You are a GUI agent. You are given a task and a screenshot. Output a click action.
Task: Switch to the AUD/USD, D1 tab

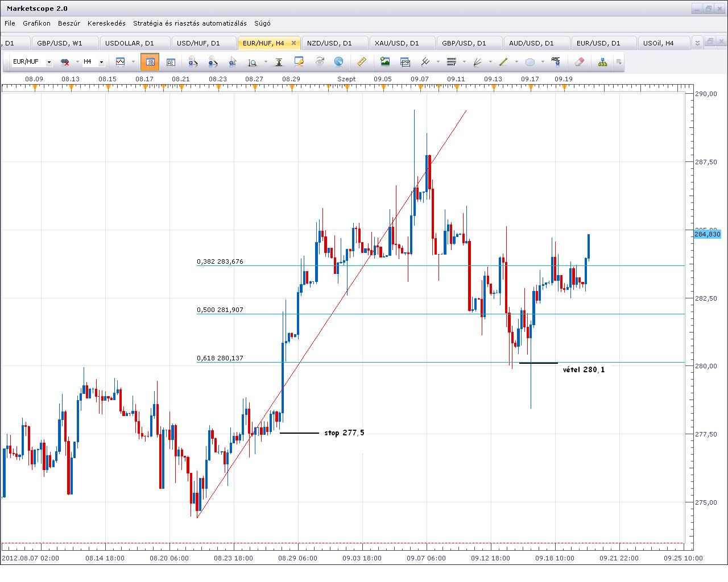[x=536, y=43]
